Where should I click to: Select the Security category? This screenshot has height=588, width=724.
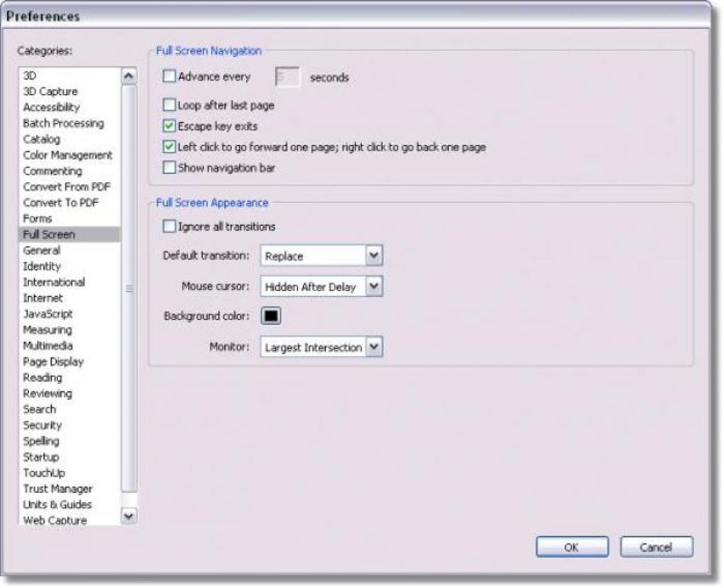point(70,425)
